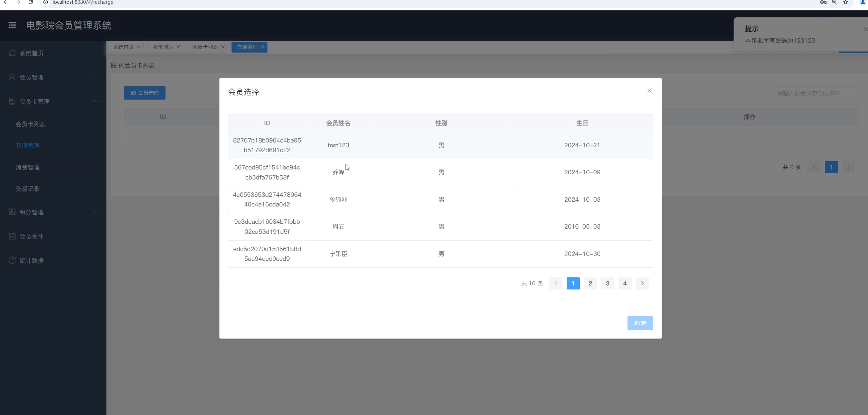
Task: Click the user icon beside 会员管理
Action: [12, 77]
